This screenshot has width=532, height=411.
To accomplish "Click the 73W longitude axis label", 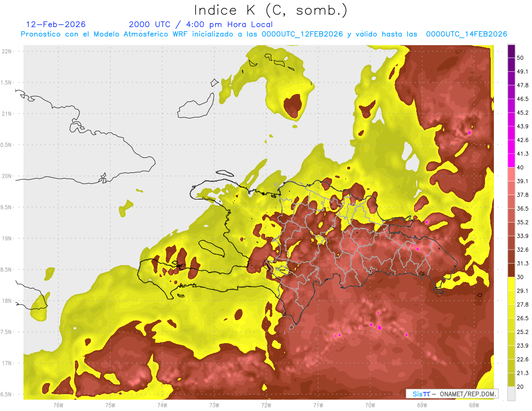I will point(214,405).
